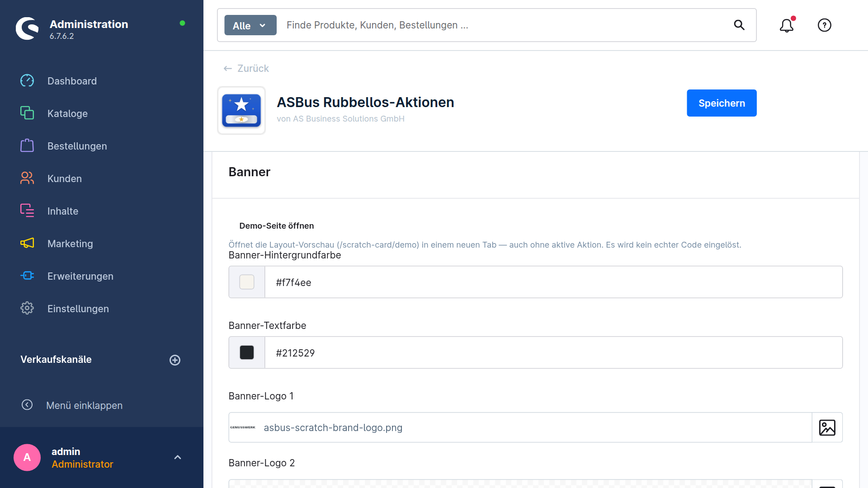Open the notifications bell
The image size is (868, 488).
(x=787, y=25)
